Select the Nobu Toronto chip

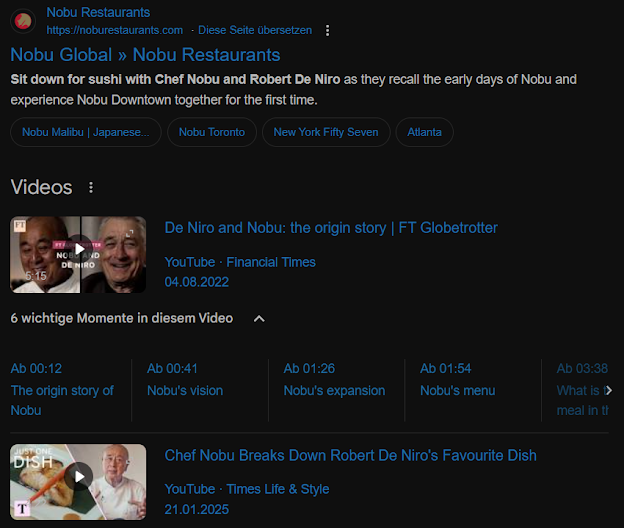[x=212, y=132]
